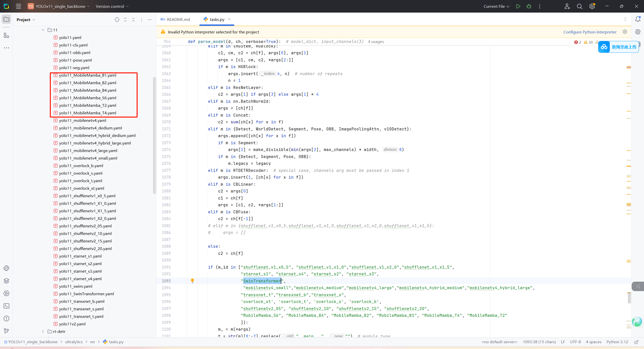Open the Structure tool window icon
The image size is (644, 349).
pyautogui.click(x=7, y=35)
